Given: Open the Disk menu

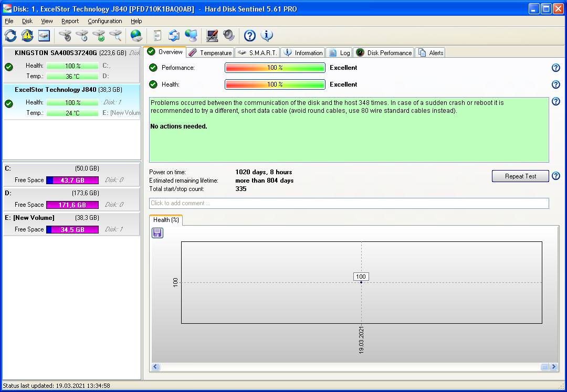Looking at the screenshot, I should click(x=27, y=21).
